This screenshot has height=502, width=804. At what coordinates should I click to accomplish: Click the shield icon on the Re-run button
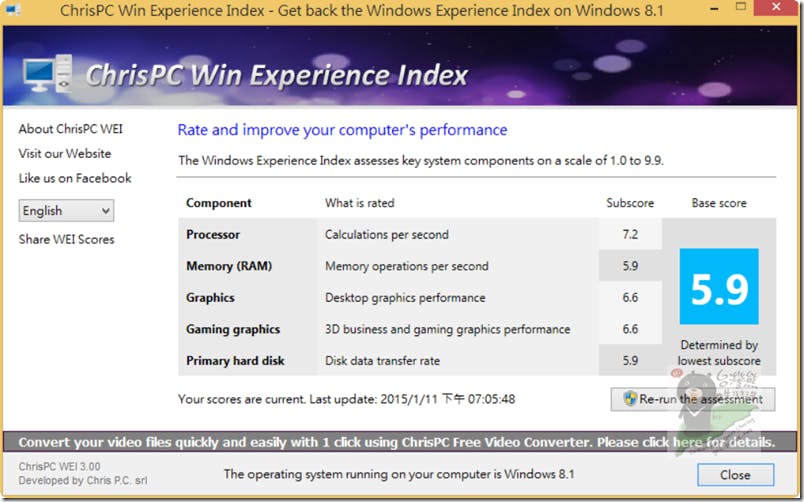[x=630, y=398]
